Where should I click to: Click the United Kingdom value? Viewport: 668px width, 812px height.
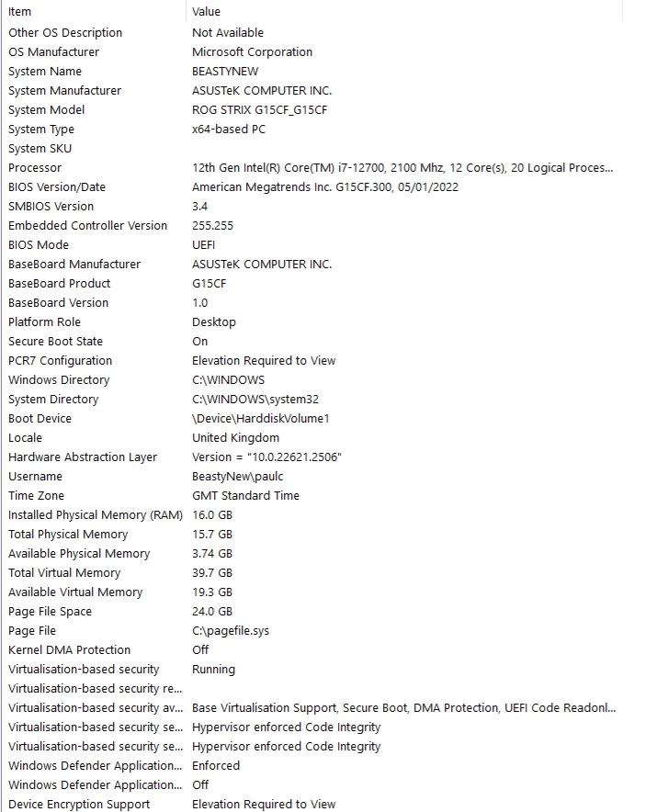(235, 438)
